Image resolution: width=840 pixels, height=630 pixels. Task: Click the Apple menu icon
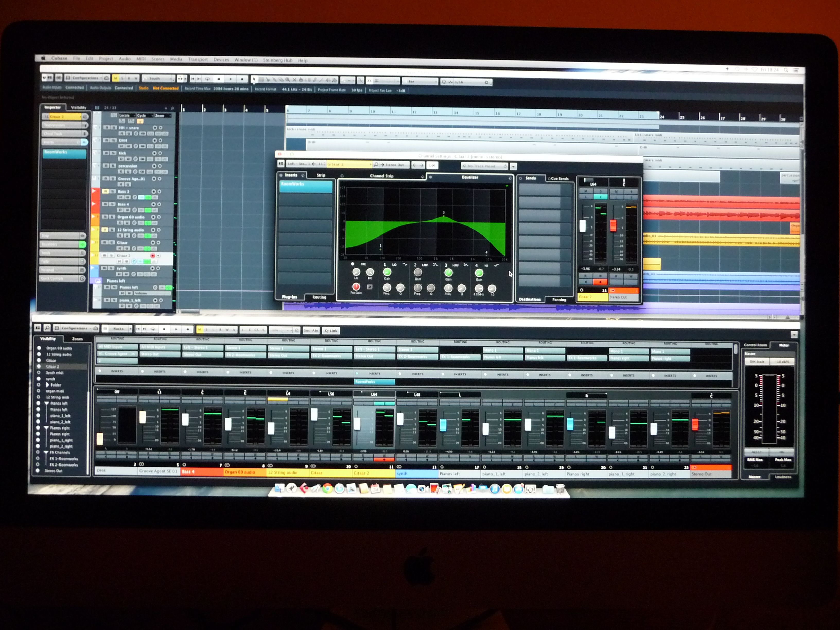pyautogui.click(x=43, y=58)
